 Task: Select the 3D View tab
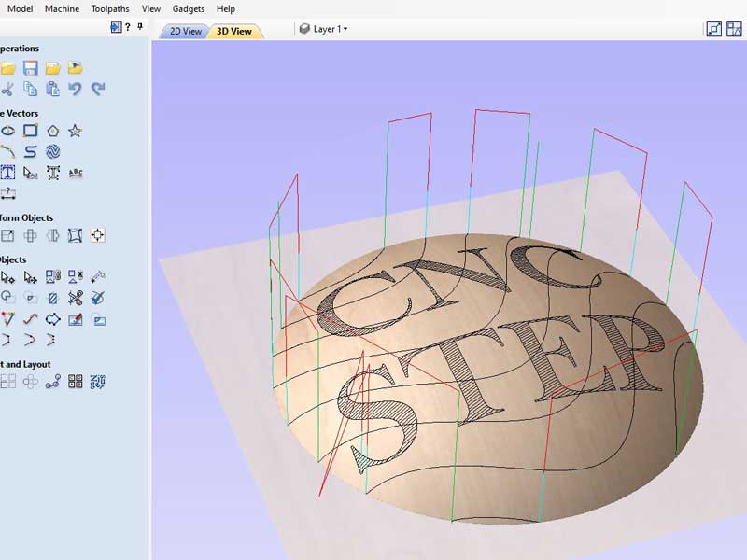pyautogui.click(x=233, y=31)
